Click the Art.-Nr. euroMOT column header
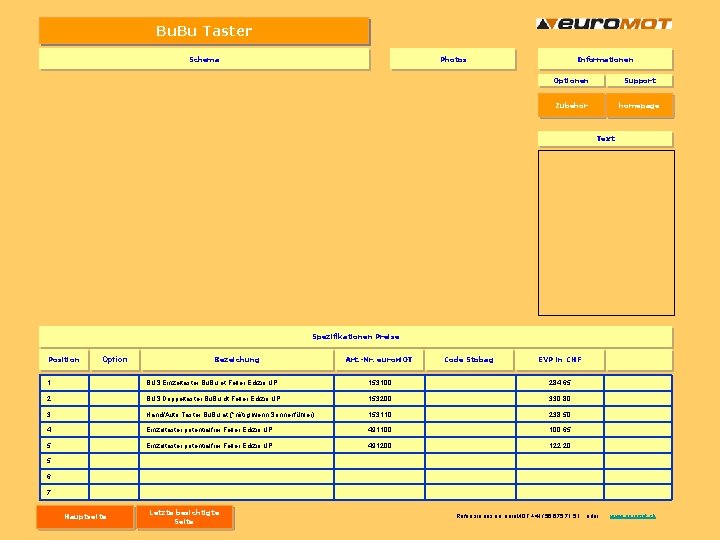Viewport: 720px width, 540px height. (379, 360)
